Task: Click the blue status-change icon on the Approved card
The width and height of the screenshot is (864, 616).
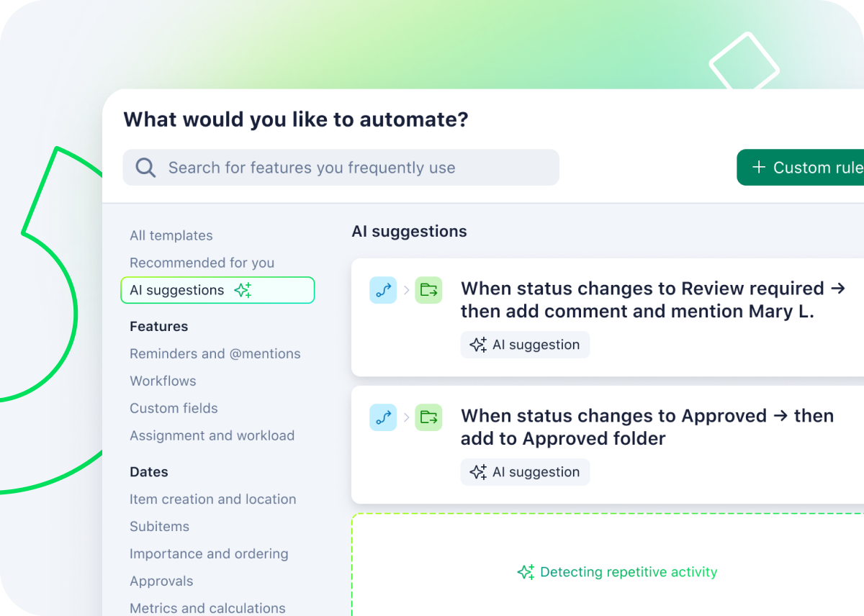Action: pos(383,417)
